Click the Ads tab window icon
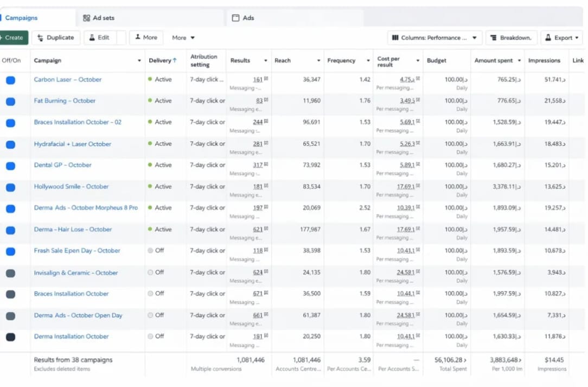This screenshot has height=387, width=588. pos(235,18)
